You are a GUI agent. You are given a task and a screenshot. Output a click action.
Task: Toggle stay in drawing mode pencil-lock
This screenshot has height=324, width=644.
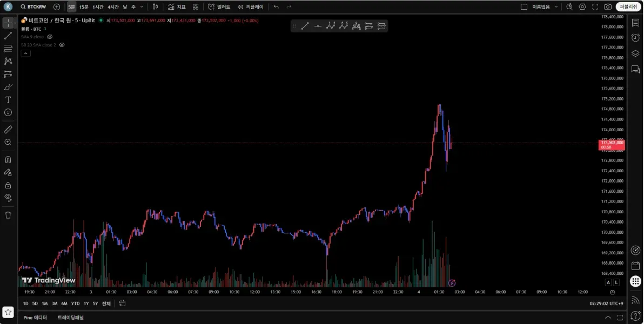[x=8, y=172]
